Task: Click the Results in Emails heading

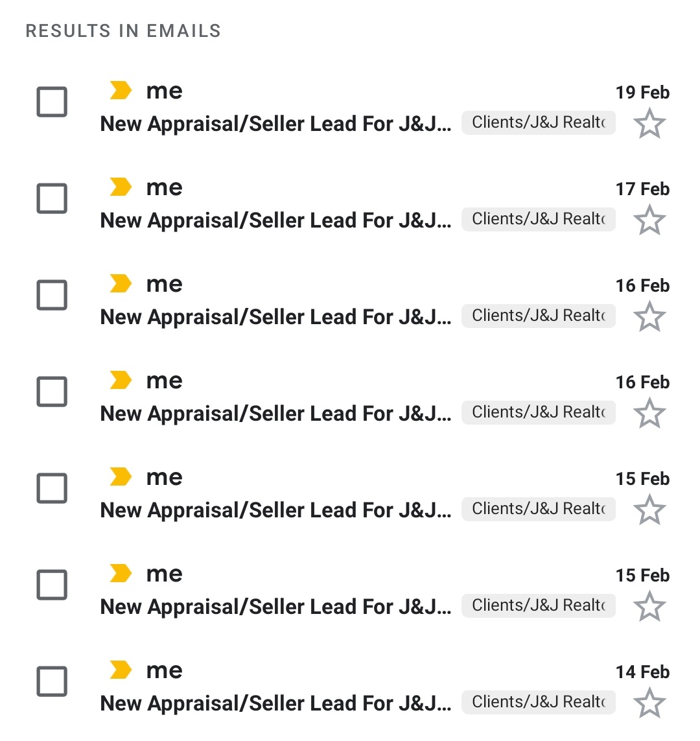Action: click(123, 31)
